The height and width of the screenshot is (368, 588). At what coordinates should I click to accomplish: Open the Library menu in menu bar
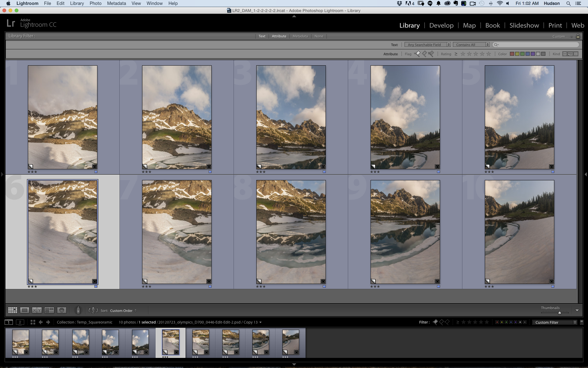point(77,3)
